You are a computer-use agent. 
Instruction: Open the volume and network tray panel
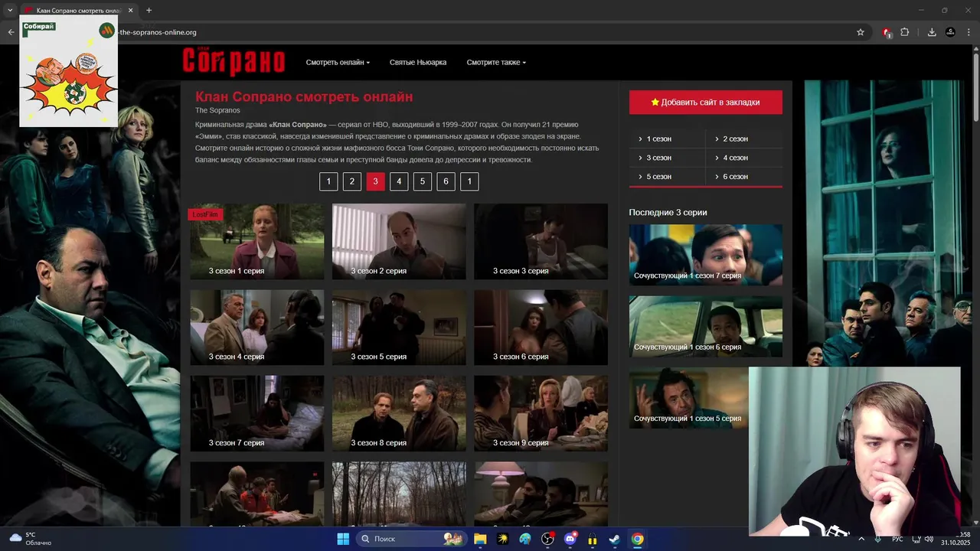click(923, 539)
